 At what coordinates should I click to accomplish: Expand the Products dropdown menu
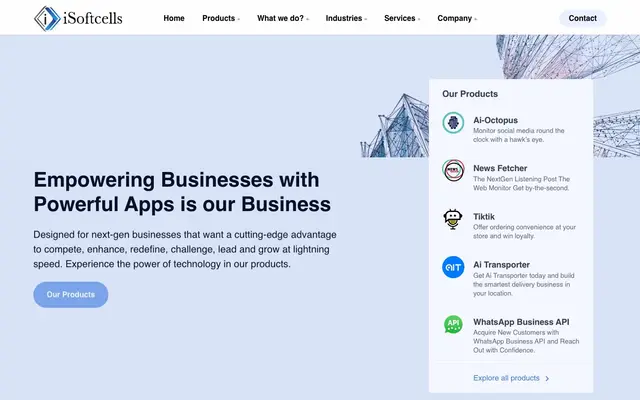(221, 18)
